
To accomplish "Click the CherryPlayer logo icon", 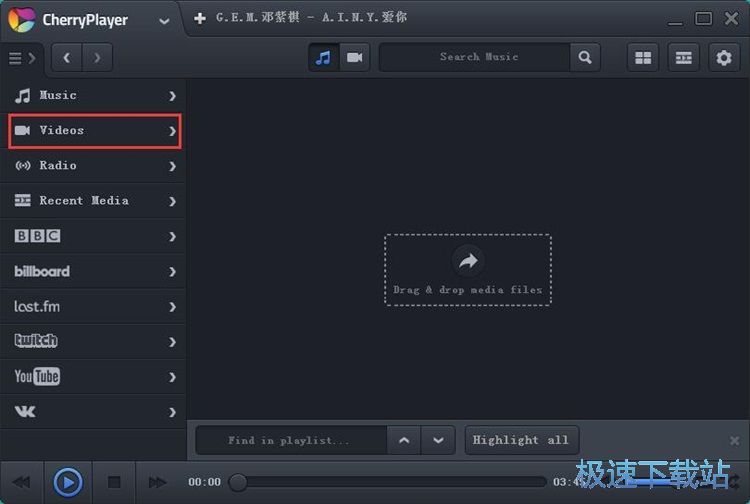I will [22, 20].
